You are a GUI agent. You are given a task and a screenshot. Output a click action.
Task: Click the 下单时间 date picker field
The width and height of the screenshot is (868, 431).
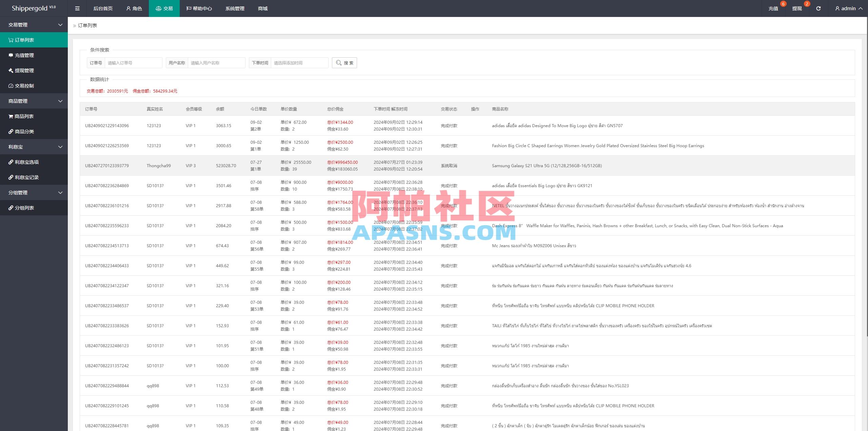coord(299,62)
